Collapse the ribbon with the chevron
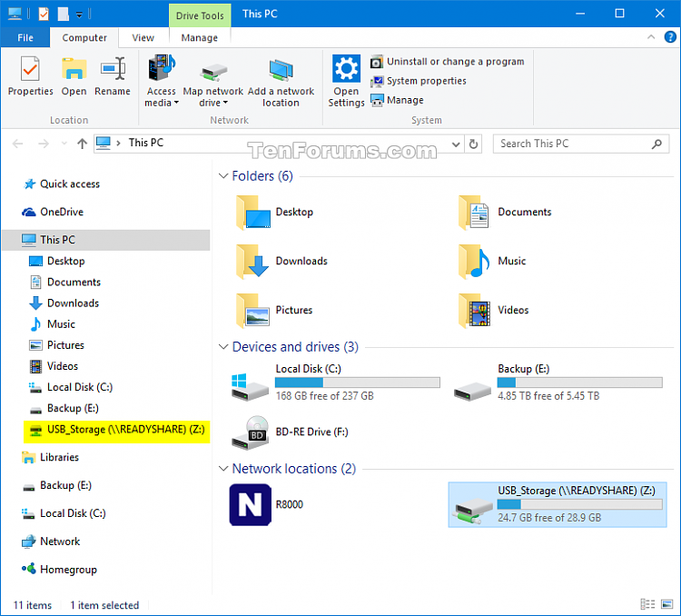 pos(651,37)
